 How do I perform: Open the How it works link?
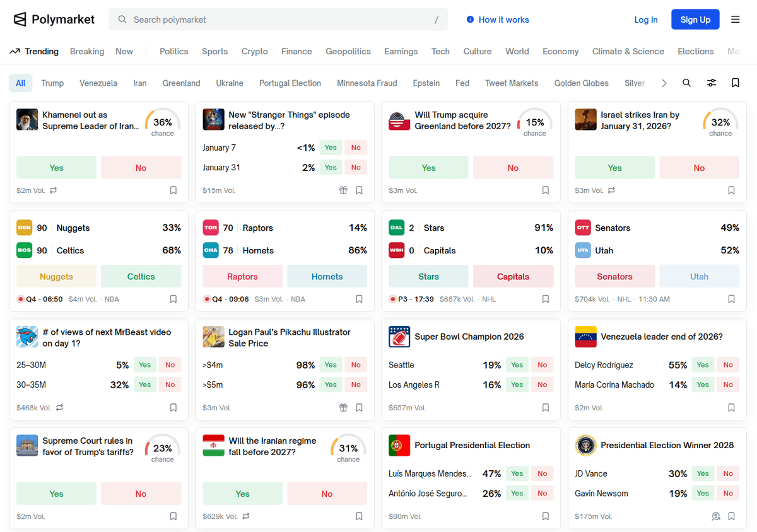coord(498,20)
